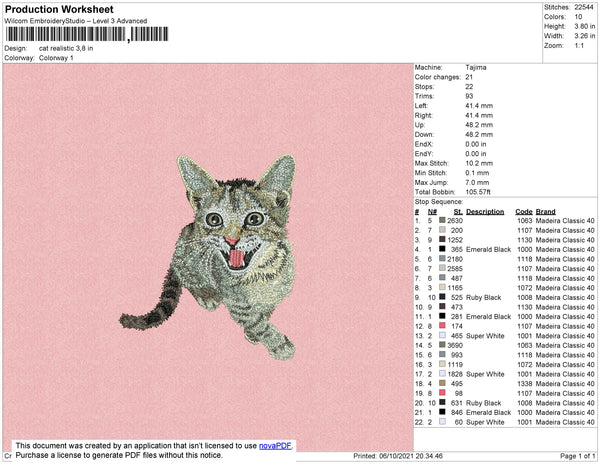Viewport: 600px width, 464px height.
Task: Click the zoom value '1:1'
Action: point(579,46)
